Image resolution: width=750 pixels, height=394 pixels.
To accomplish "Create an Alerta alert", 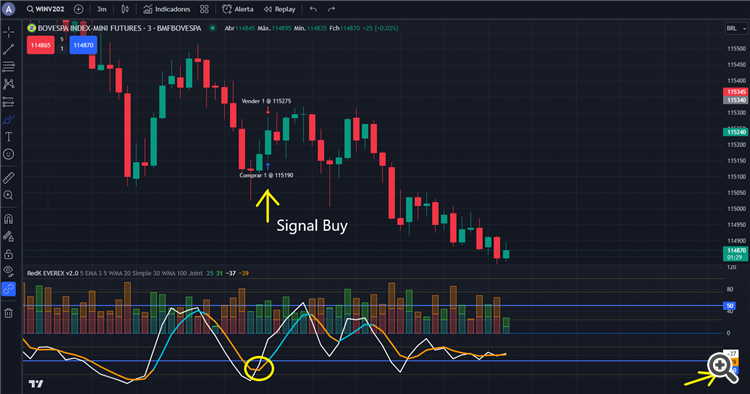I will pyautogui.click(x=238, y=9).
